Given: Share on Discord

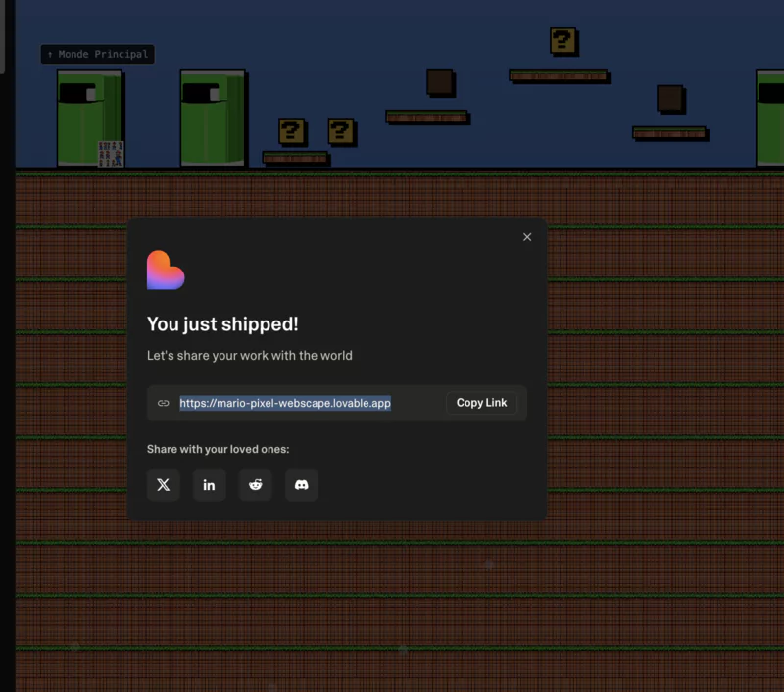Looking at the screenshot, I should (x=302, y=484).
